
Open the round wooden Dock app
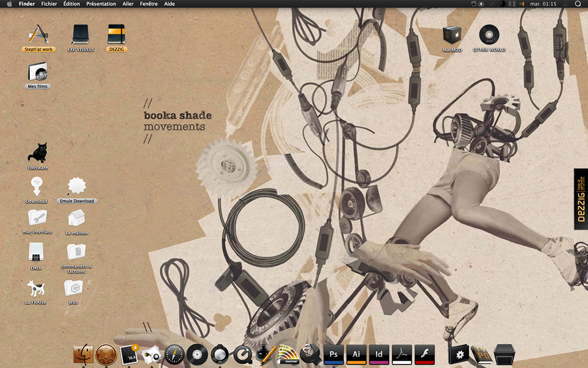click(x=106, y=354)
